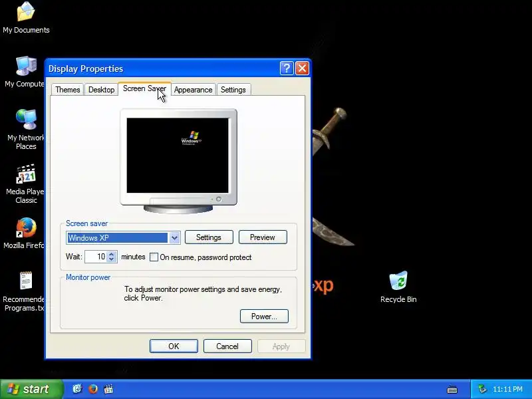The image size is (532, 399).
Task: Open the Recycle Bin
Action: [398, 287]
